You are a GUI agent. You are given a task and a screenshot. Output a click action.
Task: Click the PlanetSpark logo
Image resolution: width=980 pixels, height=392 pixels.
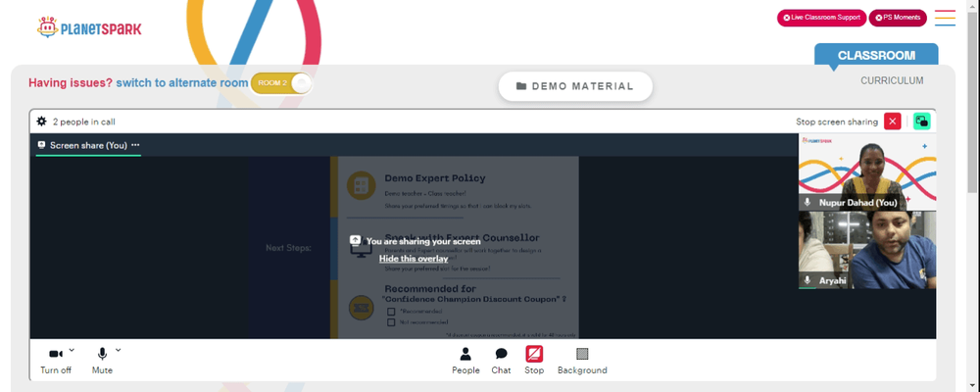point(89,26)
